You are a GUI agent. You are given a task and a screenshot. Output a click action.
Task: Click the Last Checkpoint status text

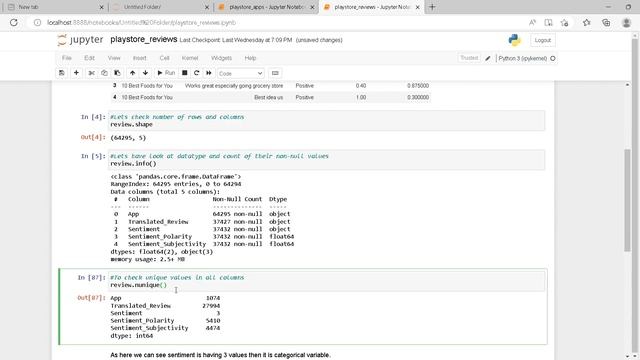[x=236, y=40]
